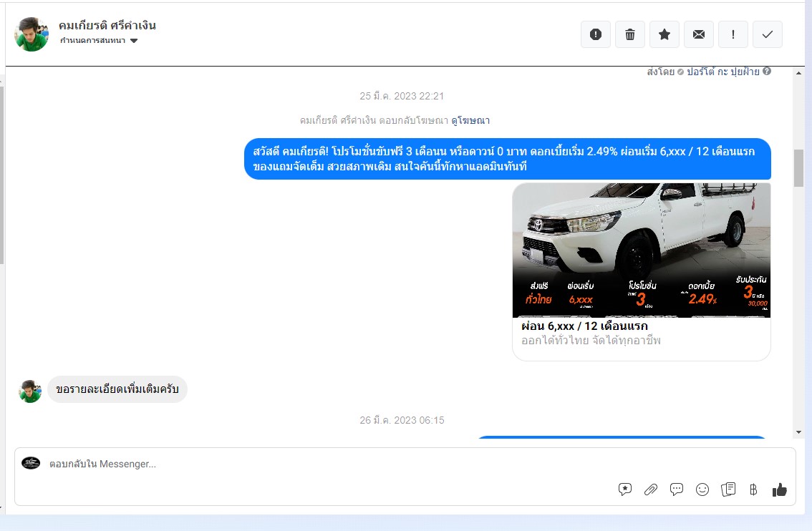Open saved replies star bubble icon
Screen dimensions: 812x531
[x=625, y=489]
